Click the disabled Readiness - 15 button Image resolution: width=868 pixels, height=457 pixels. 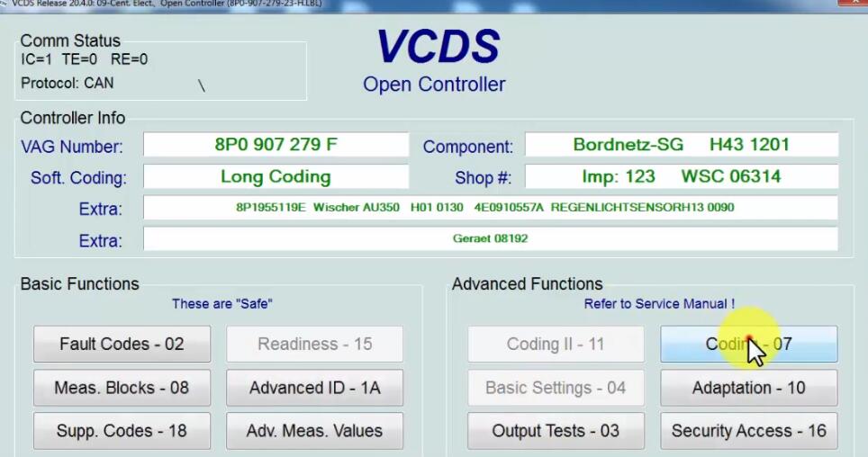click(314, 345)
